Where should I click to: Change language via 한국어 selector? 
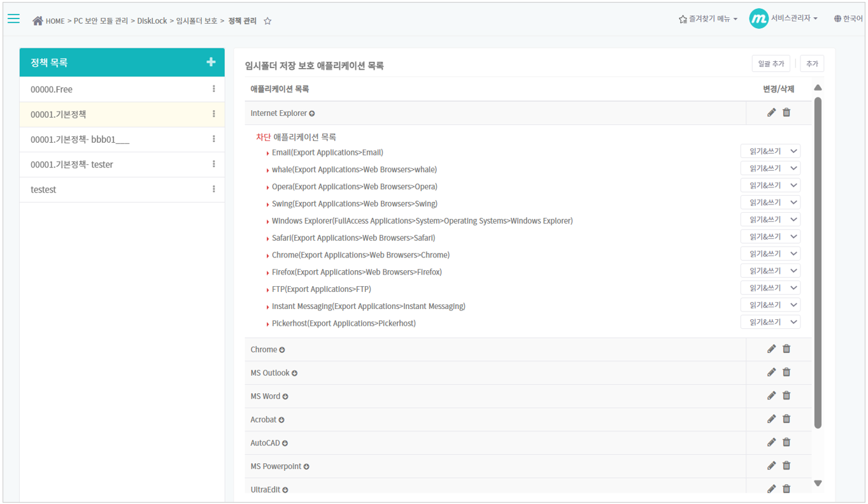tap(848, 19)
